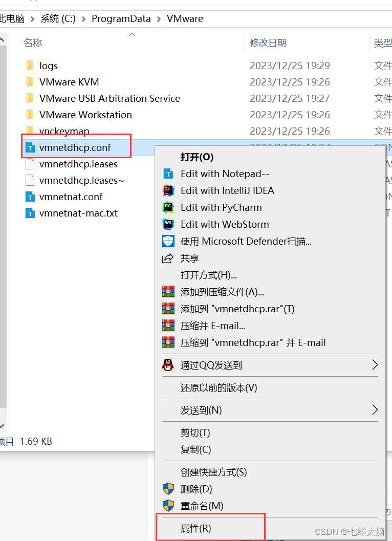Click the vmnetnat-mac.txt file icon

pos(30,213)
